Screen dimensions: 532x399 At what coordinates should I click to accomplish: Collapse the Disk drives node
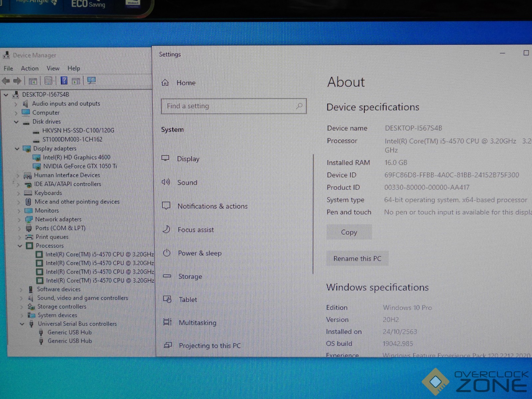click(x=16, y=122)
